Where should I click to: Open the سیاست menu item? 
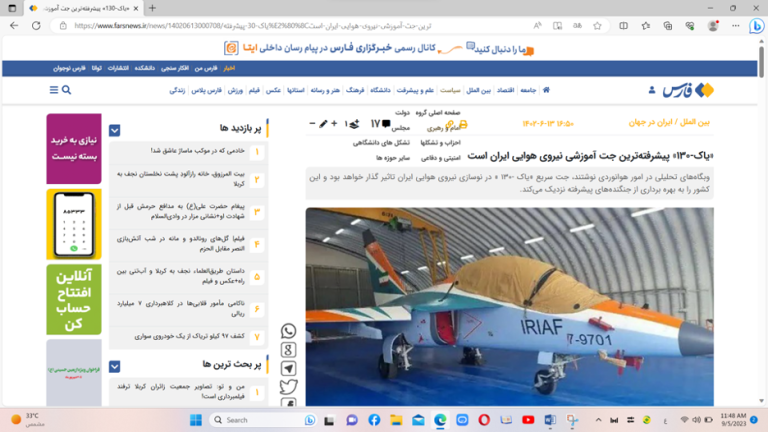click(451, 90)
